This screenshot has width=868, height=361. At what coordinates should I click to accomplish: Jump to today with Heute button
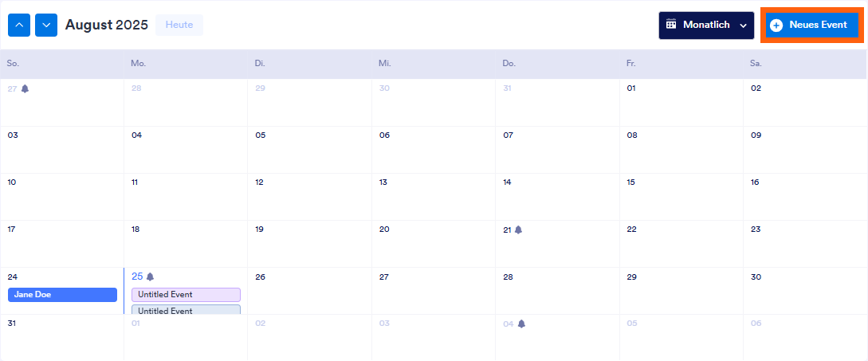pos(179,25)
